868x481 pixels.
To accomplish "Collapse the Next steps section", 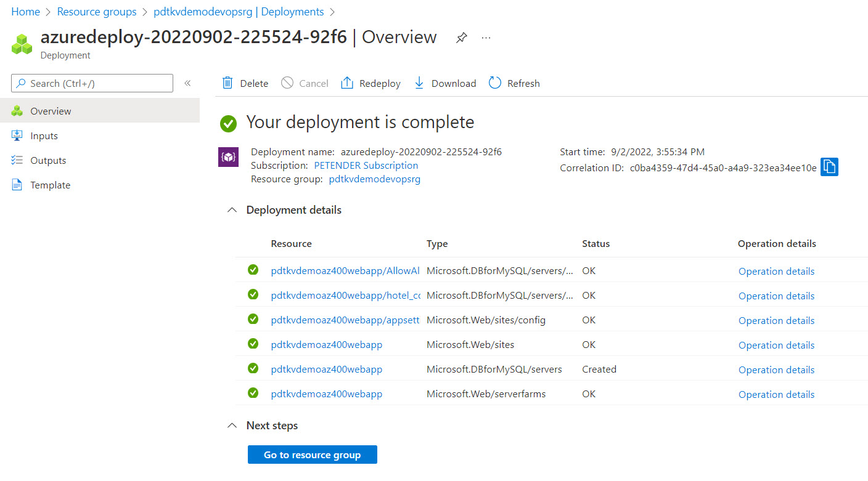I will pos(232,425).
